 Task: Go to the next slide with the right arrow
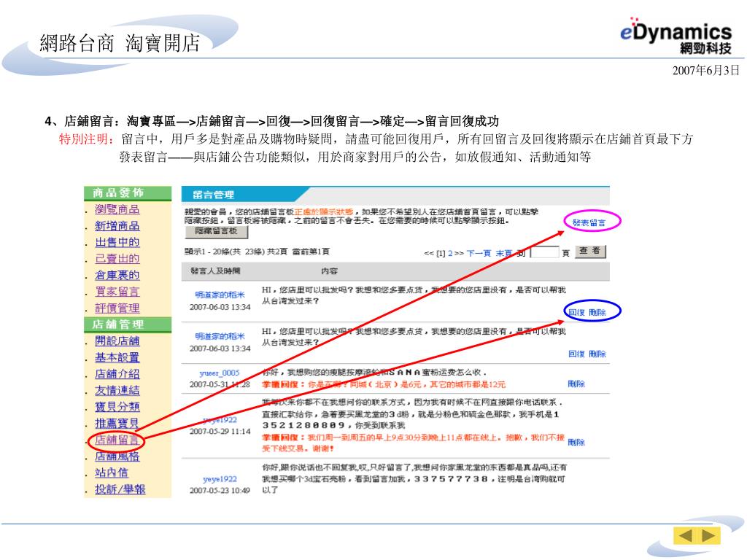pos(708,536)
